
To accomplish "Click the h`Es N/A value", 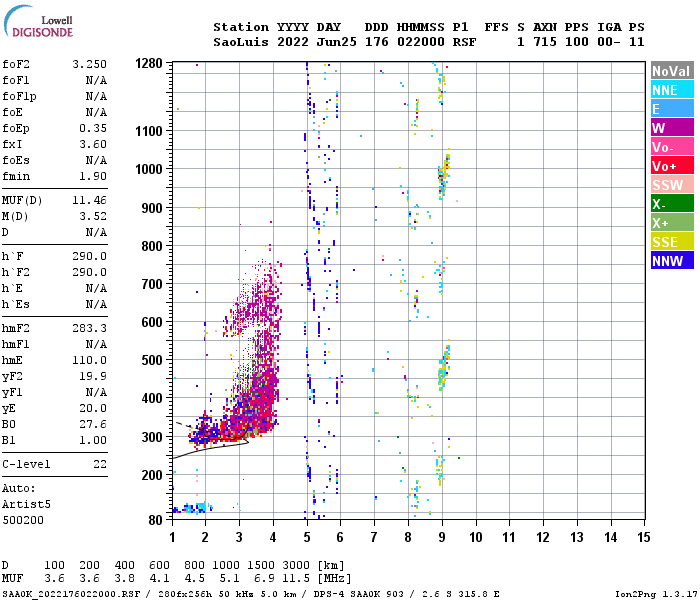I will 96,304.
